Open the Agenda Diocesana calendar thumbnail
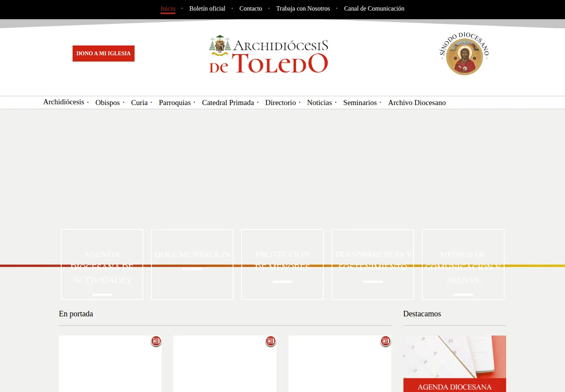 coord(455,364)
